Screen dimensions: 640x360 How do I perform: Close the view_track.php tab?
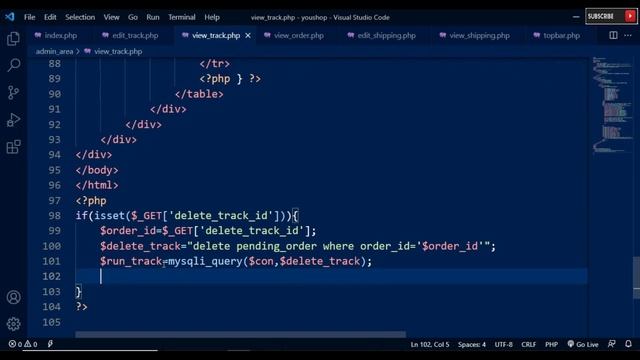[x=248, y=36]
